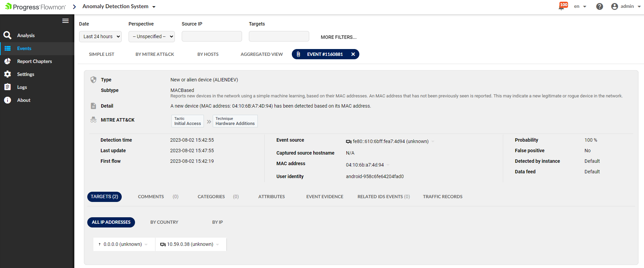This screenshot has height=268, width=644.
Task: Open Report Chapters pie chart icon
Action: coord(8,61)
